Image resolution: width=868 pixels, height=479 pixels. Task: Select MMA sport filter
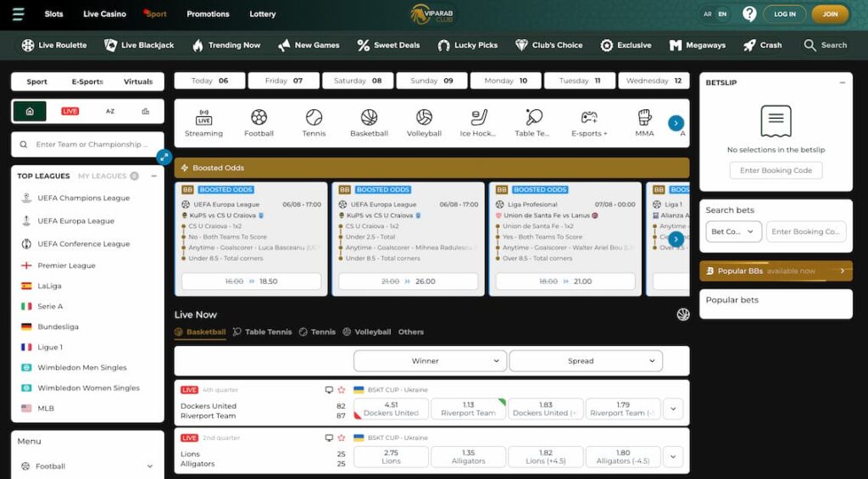pyautogui.click(x=644, y=123)
